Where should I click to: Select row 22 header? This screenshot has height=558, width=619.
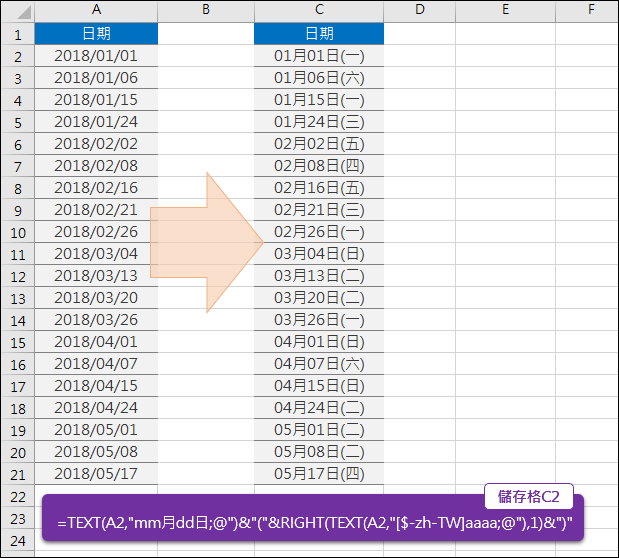pos(18,496)
